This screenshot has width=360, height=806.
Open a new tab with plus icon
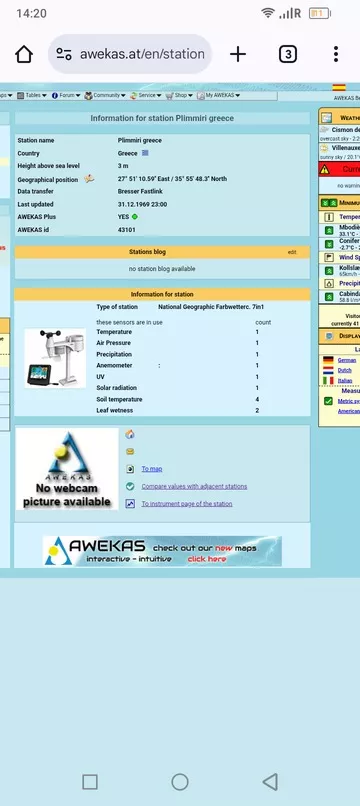[238, 54]
